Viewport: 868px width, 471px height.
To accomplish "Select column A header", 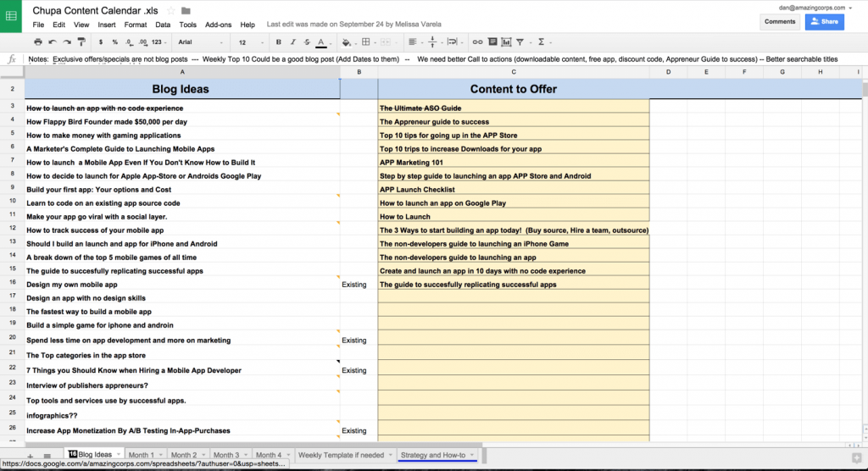I will pos(182,72).
